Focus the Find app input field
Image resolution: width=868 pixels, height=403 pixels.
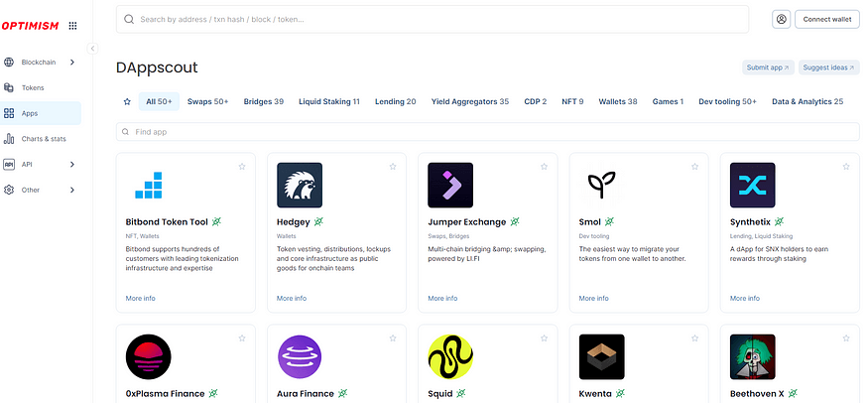pos(488,132)
